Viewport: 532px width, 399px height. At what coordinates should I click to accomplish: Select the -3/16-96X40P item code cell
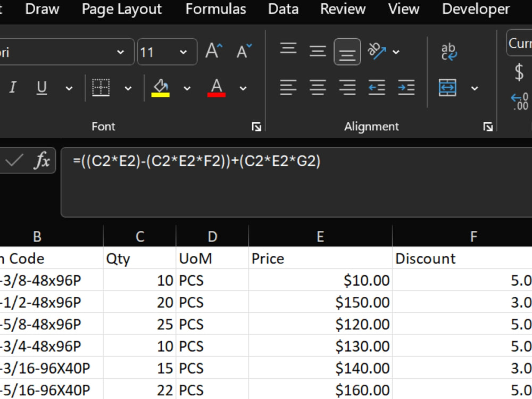52,368
